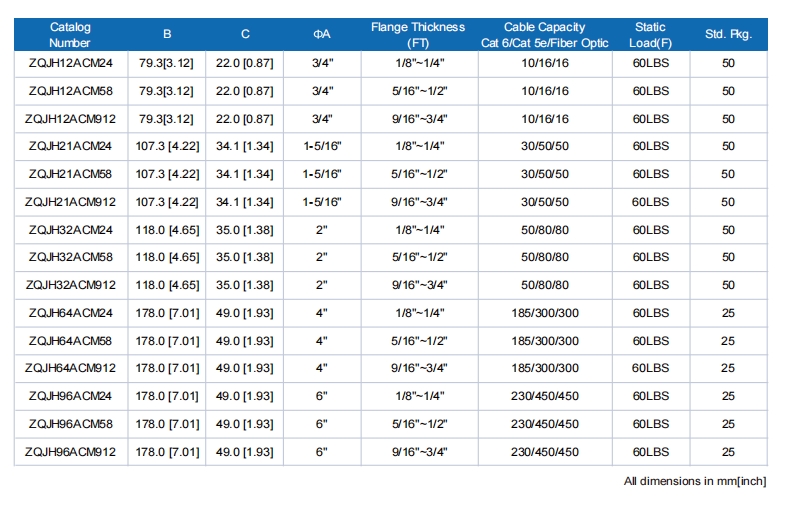
Task: Click catalog number ZQJH12ACM912
Action: tap(70, 119)
